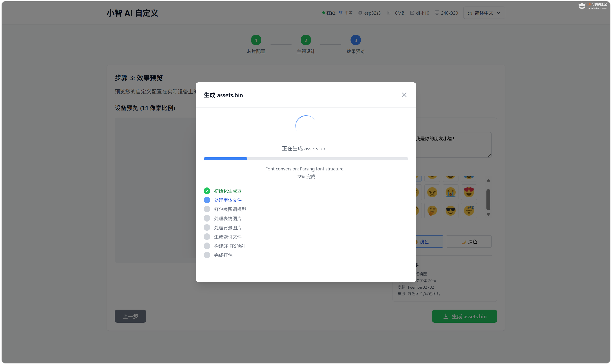Click the 表情: Twemoji 32×32 summary line
This screenshot has height=364, width=611.
tap(415, 287)
